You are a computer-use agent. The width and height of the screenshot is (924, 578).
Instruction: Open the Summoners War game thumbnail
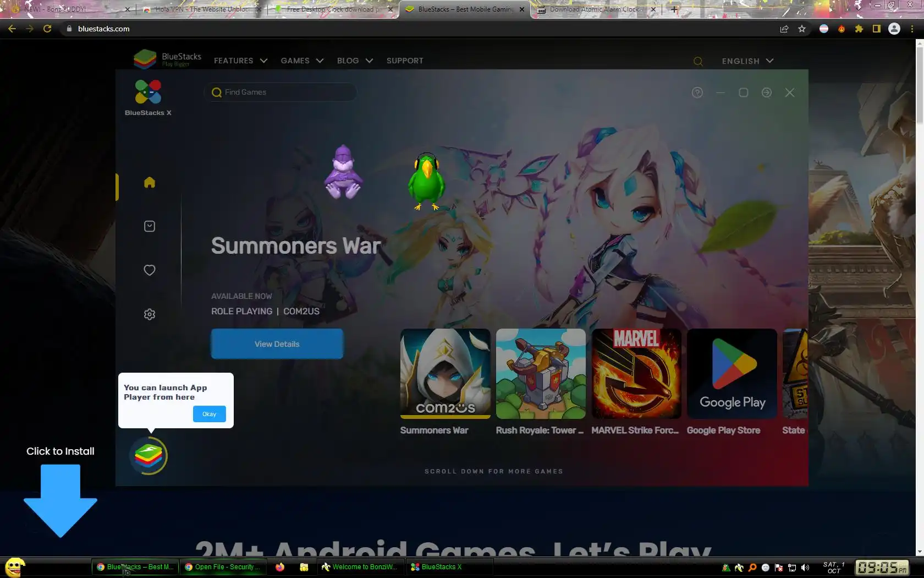445,374
